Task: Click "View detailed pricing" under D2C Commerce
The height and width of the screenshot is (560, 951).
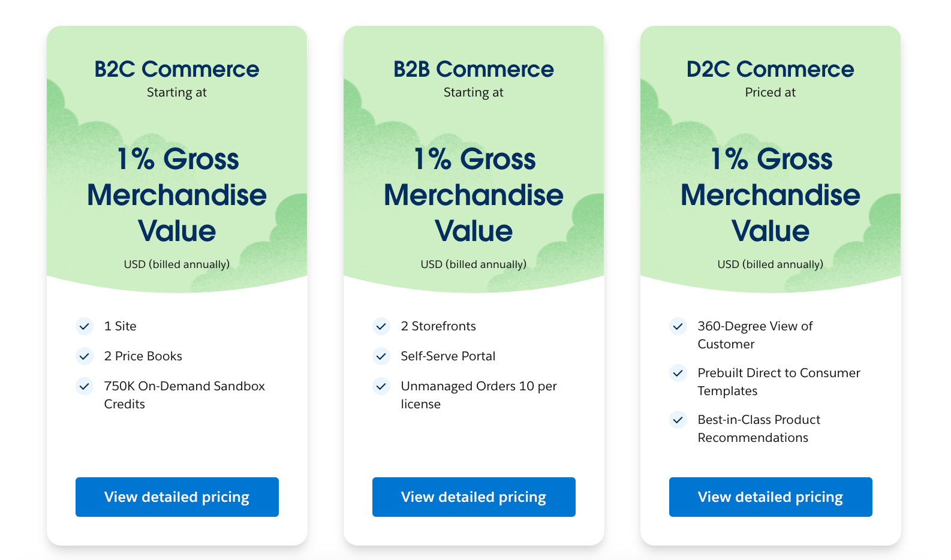Action: (x=770, y=496)
